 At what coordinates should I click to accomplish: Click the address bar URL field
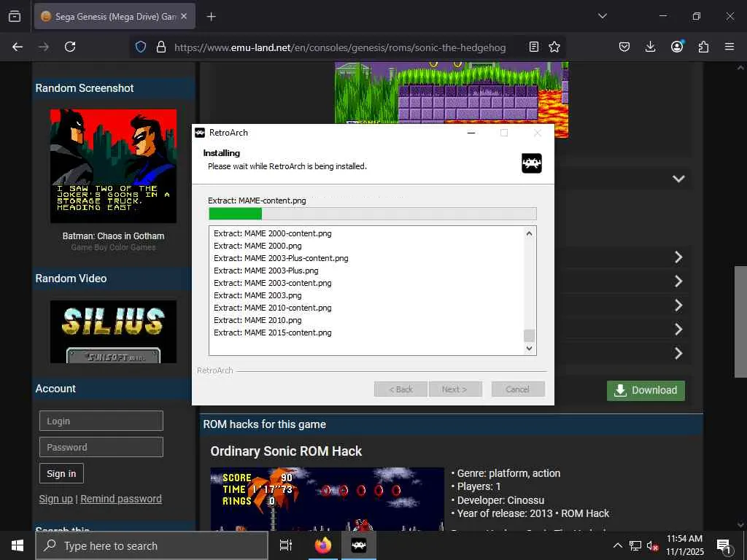(340, 47)
